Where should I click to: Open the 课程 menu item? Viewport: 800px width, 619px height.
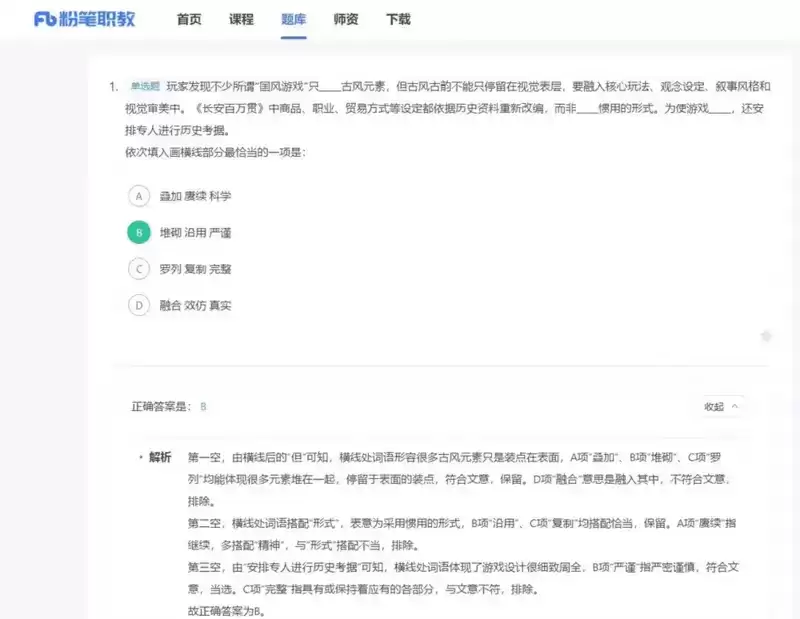click(239, 18)
